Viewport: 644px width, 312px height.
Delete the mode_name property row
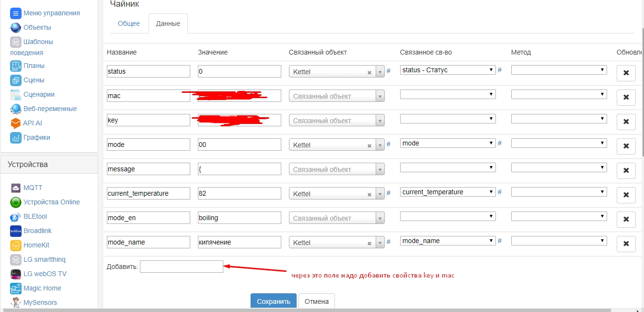click(626, 244)
